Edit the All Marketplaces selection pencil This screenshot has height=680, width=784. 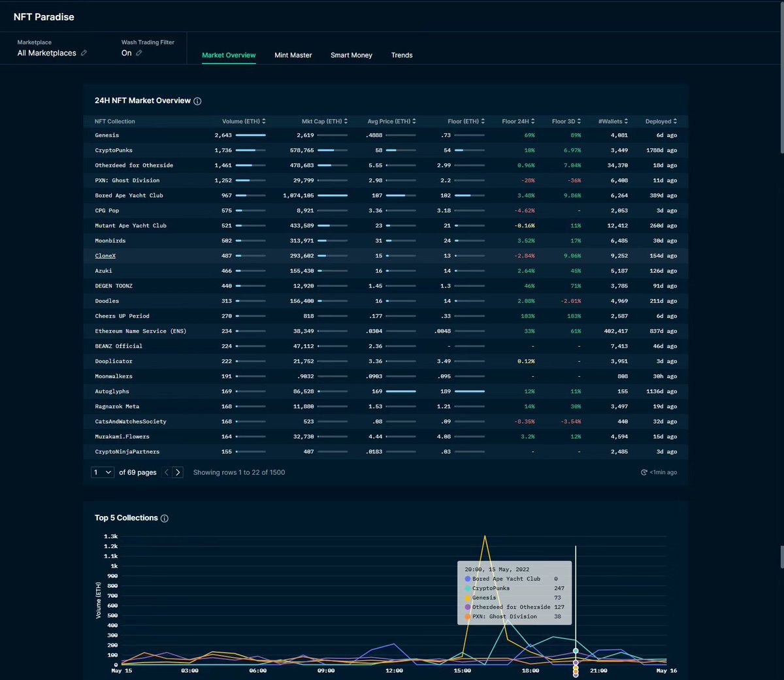84,53
